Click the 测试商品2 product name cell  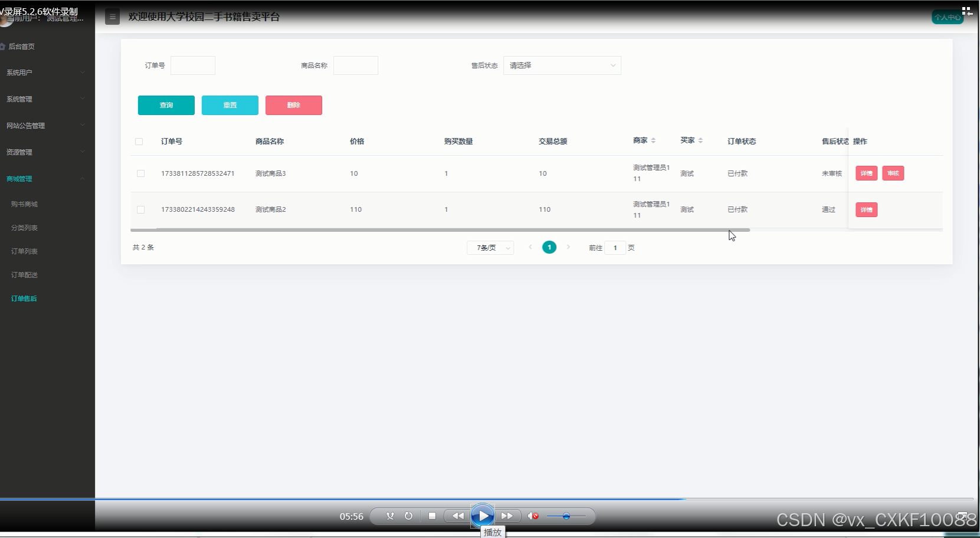(x=270, y=209)
